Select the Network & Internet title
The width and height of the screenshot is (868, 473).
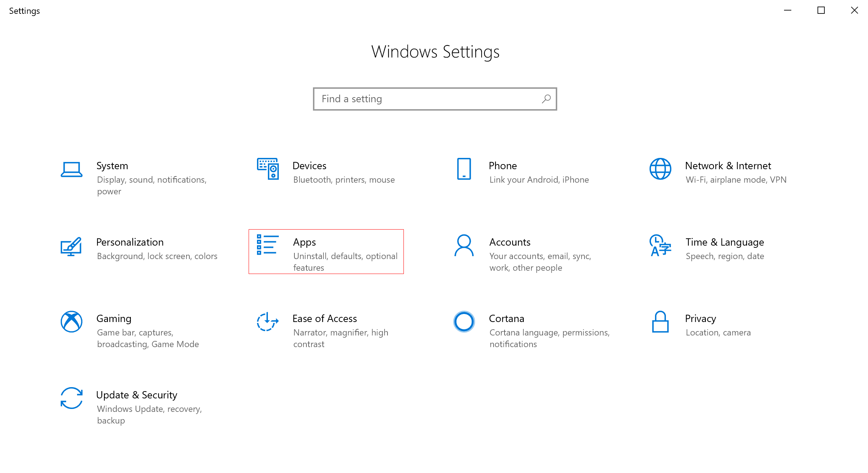(728, 166)
